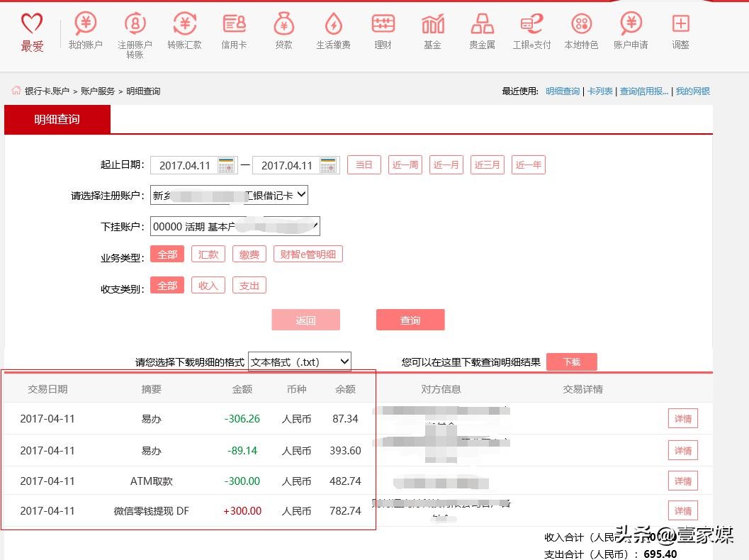The image size is (749, 560).
Task: Expand the 注册账户 card dropdown
Action: (x=229, y=195)
